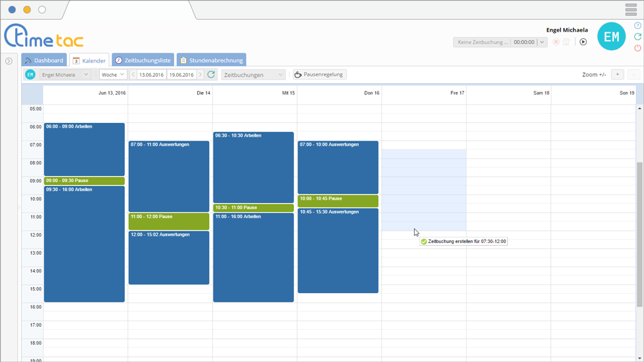Click the Pausenregelung button
Viewport: 644px width, 362px height.
coord(319,75)
